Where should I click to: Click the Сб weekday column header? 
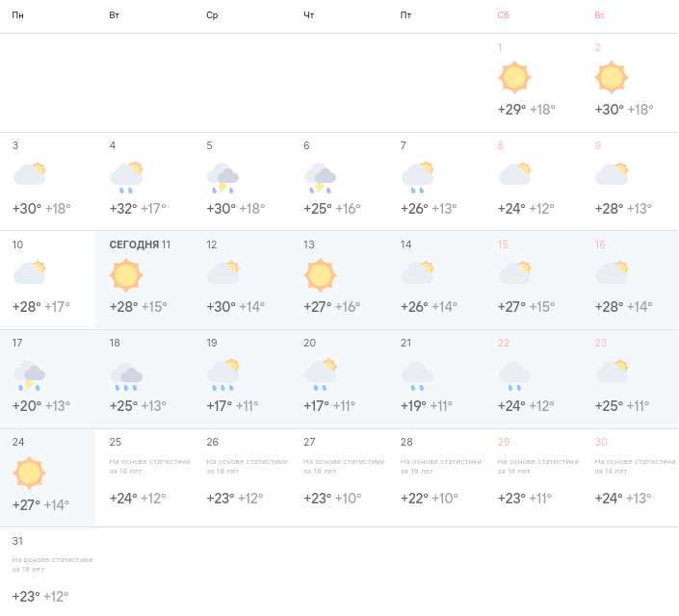pyautogui.click(x=503, y=15)
